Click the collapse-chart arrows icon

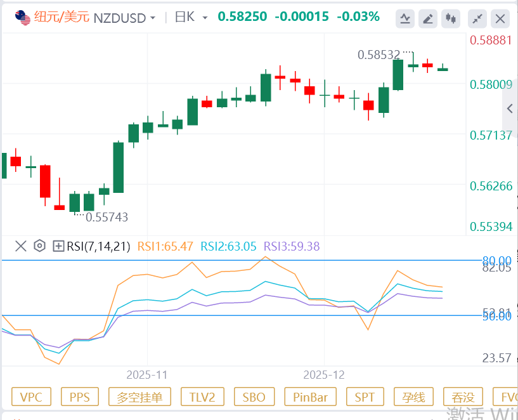point(478,19)
